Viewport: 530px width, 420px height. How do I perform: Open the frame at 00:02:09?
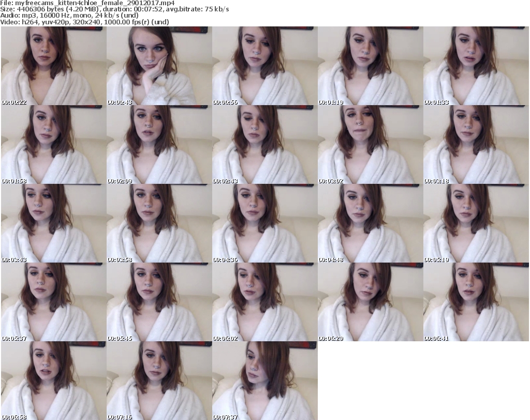click(x=159, y=144)
